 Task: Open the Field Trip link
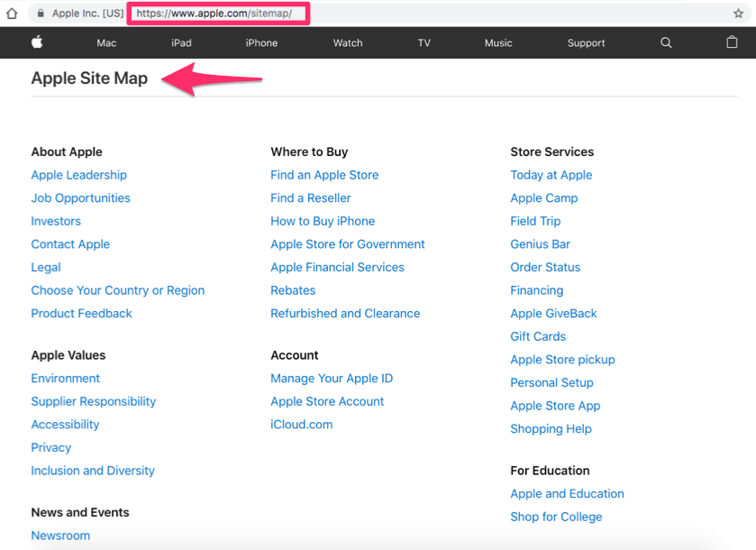pos(535,221)
